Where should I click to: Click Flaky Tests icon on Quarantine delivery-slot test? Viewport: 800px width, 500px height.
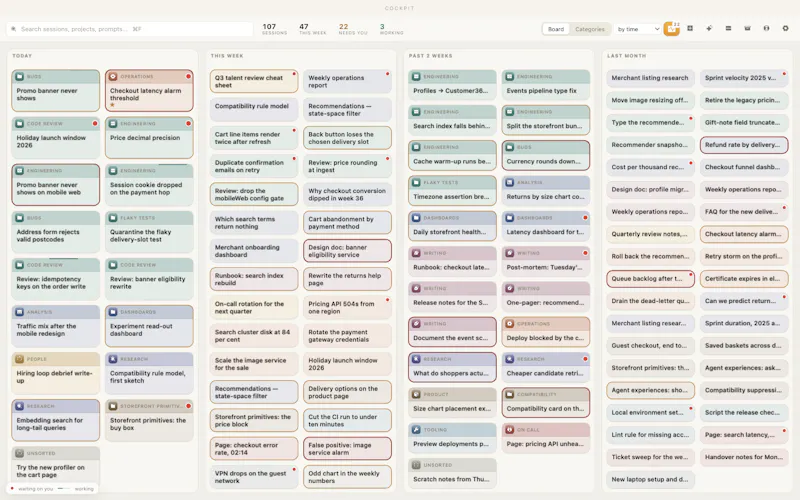pyautogui.click(x=113, y=218)
